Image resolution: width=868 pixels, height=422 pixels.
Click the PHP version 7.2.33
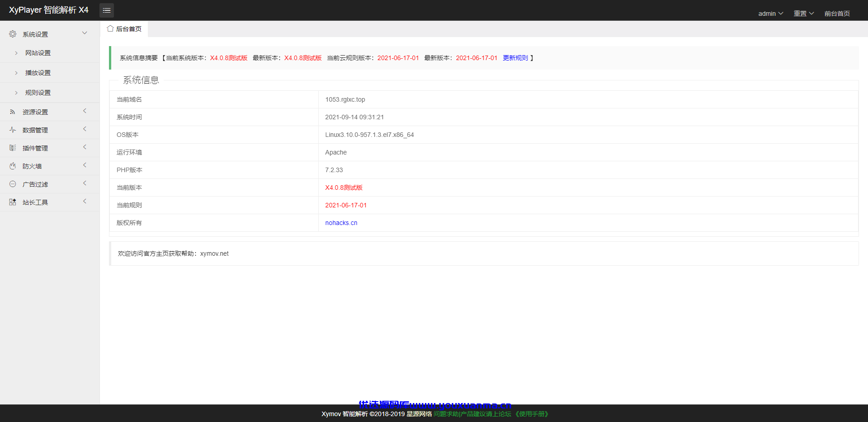pos(334,170)
